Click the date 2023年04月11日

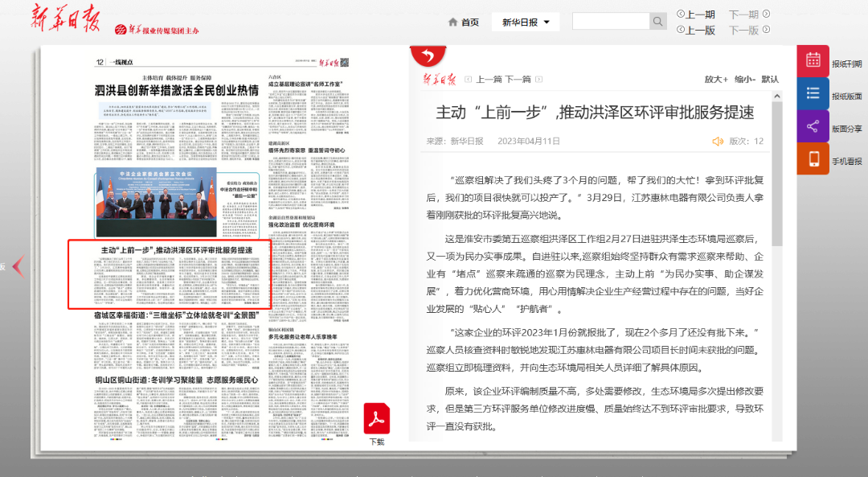(529, 142)
